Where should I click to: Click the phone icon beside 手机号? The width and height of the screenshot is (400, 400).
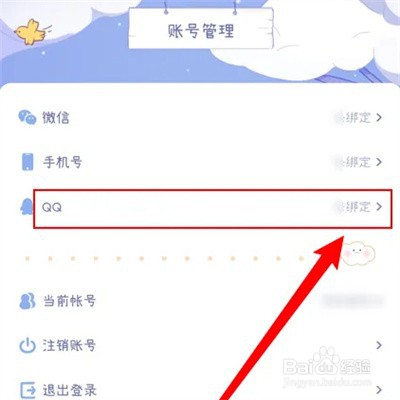coord(27,162)
